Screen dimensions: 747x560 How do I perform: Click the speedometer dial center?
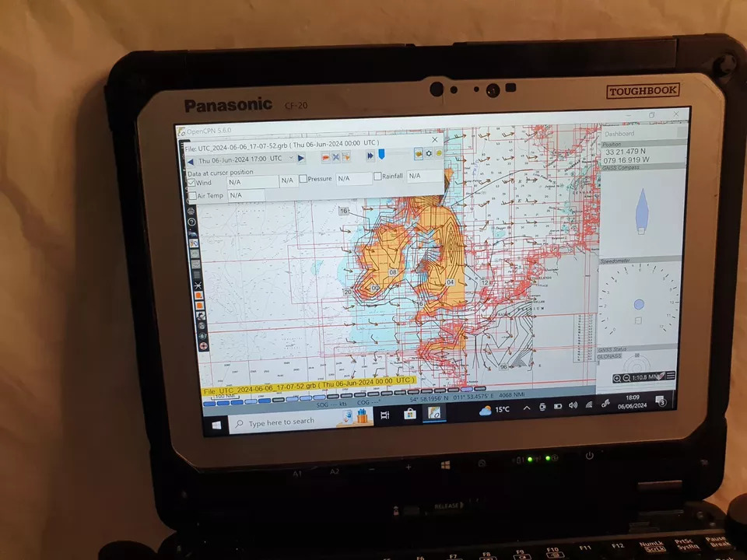(x=639, y=304)
